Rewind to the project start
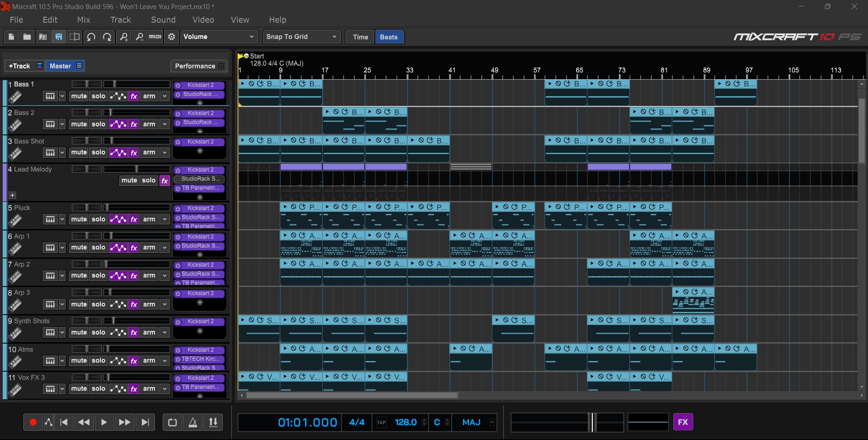The height and width of the screenshot is (440, 868). coord(64,422)
